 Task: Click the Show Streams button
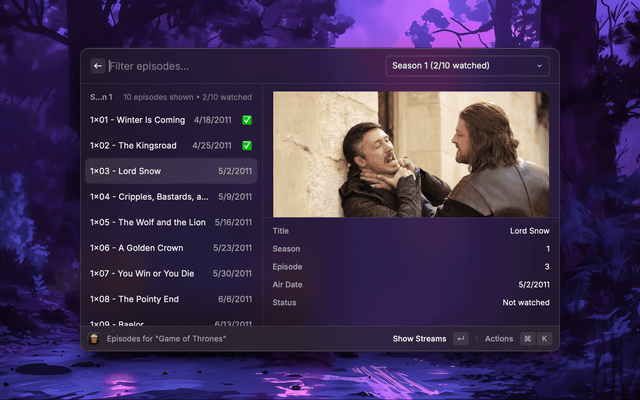coord(419,339)
